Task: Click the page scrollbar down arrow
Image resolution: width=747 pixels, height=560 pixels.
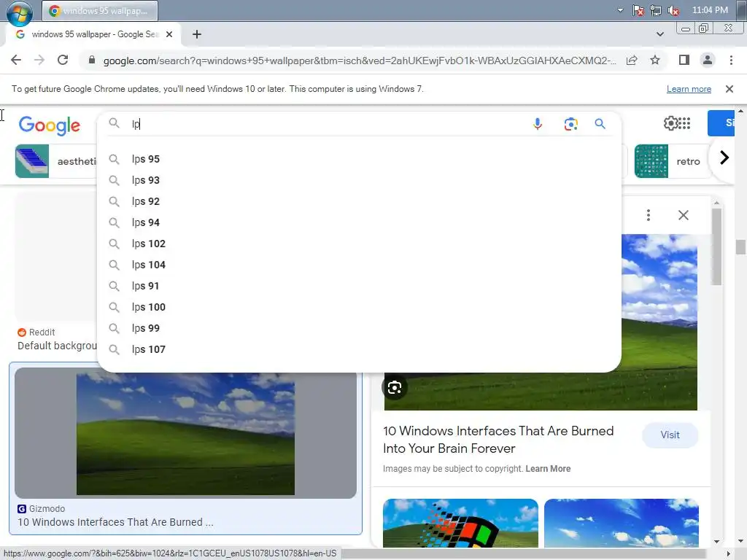Action: 740,541
